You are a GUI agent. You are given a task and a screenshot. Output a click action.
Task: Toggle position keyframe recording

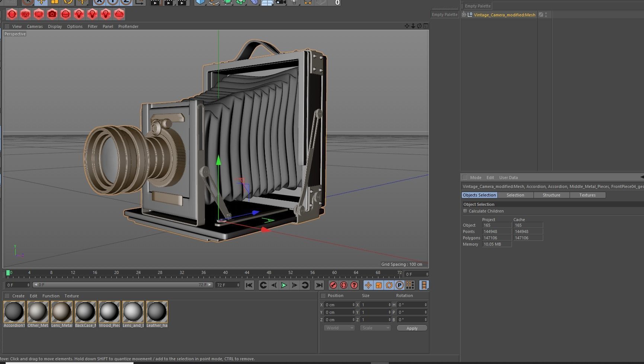coord(368,285)
